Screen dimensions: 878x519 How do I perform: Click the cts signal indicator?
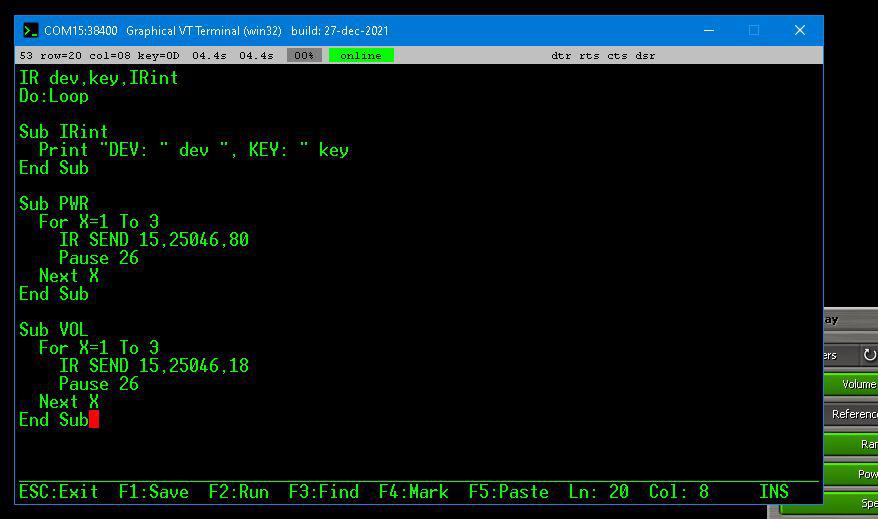pos(617,56)
